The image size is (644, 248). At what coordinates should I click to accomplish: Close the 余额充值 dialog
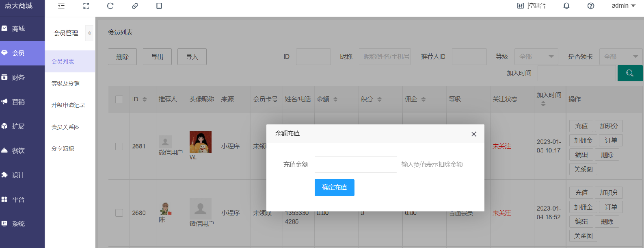click(473, 134)
